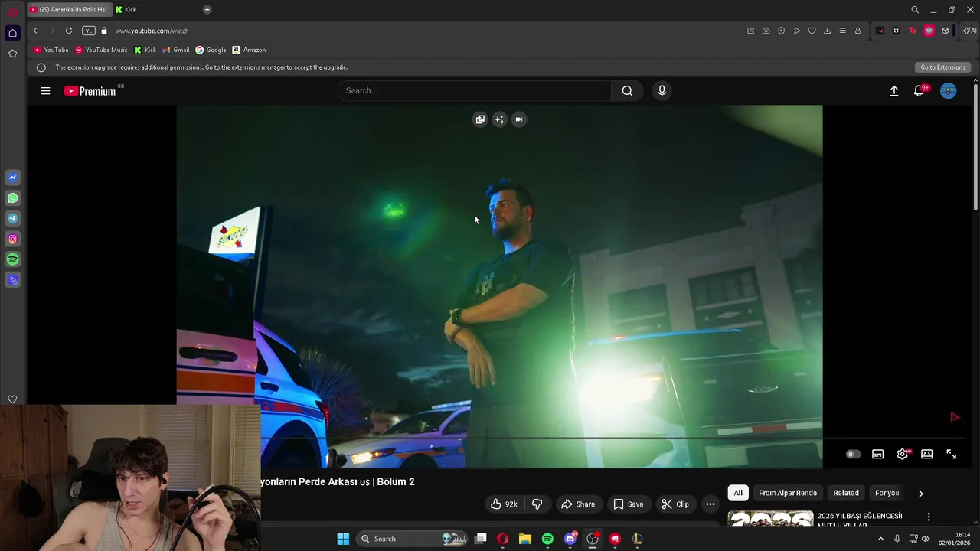
Task: Toggle theater mode in player
Action: 926,455
